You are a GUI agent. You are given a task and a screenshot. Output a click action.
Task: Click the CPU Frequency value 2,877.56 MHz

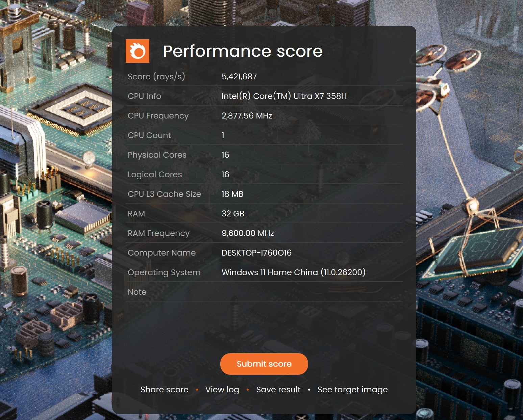pyautogui.click(x=247, y=115)
